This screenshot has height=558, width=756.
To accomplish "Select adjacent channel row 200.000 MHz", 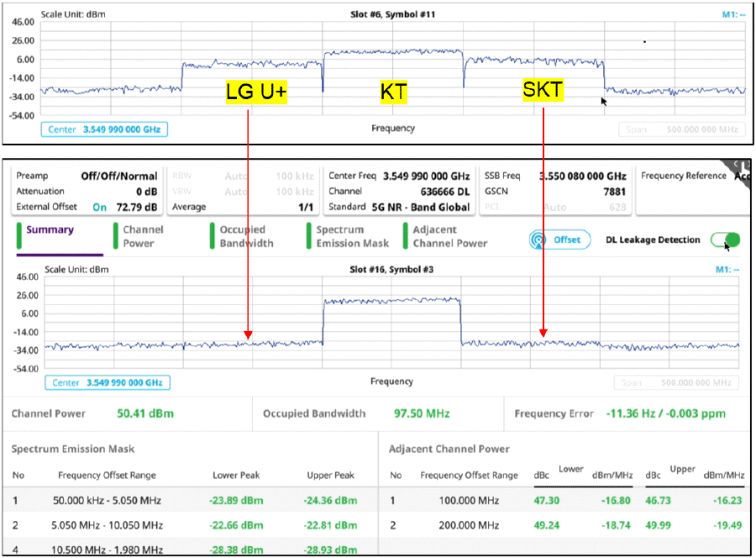I will (x=564, y=524).
